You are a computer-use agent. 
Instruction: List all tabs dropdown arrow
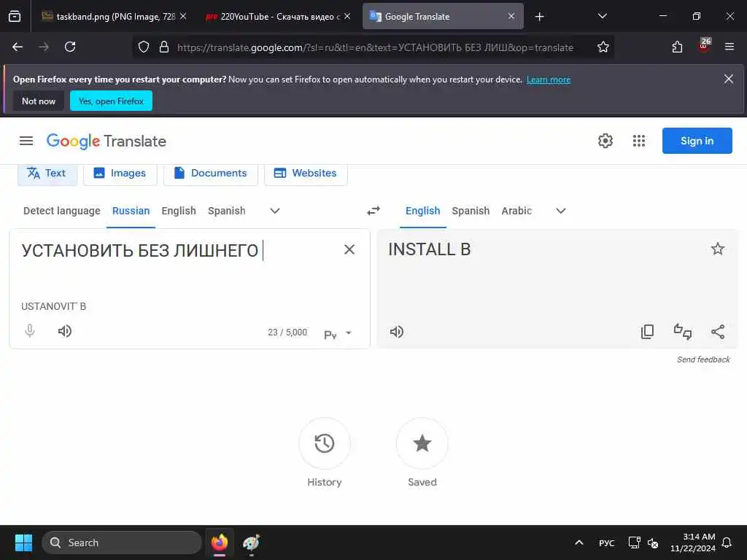[x=602, y=16]
